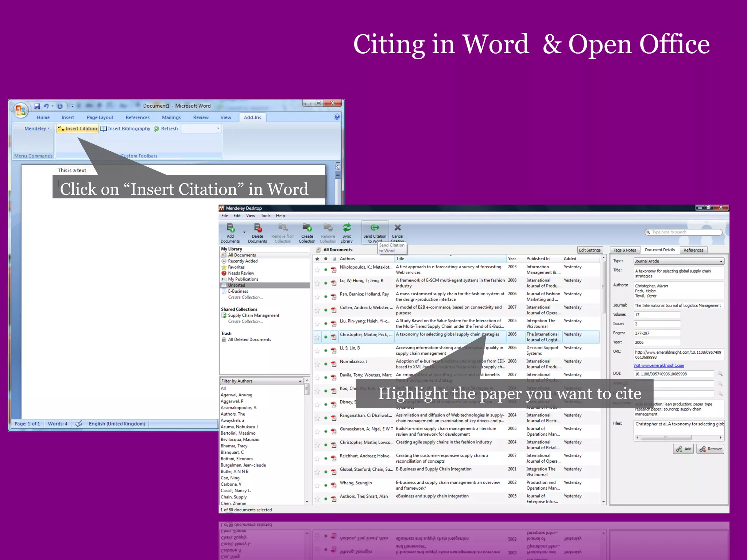Viewport: 747px width, 560px height.
Task: Click Word help question mark icon
Action: pyautogui.click(x=337, y=117)
